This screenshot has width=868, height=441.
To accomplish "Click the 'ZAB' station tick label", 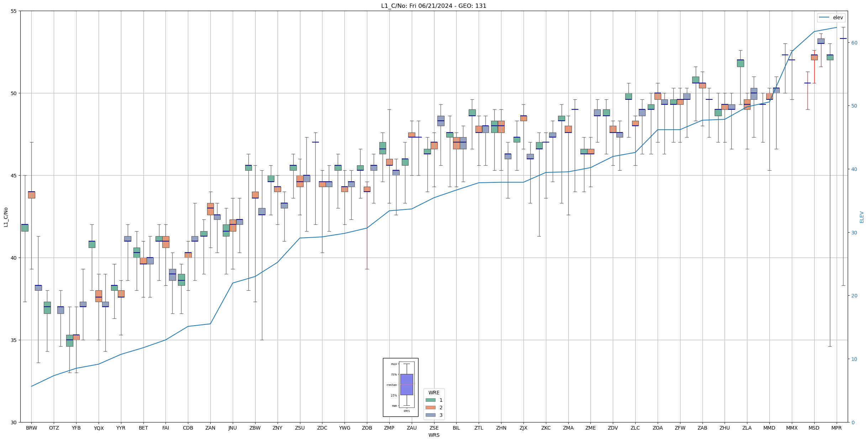I will tap(703, 428).
